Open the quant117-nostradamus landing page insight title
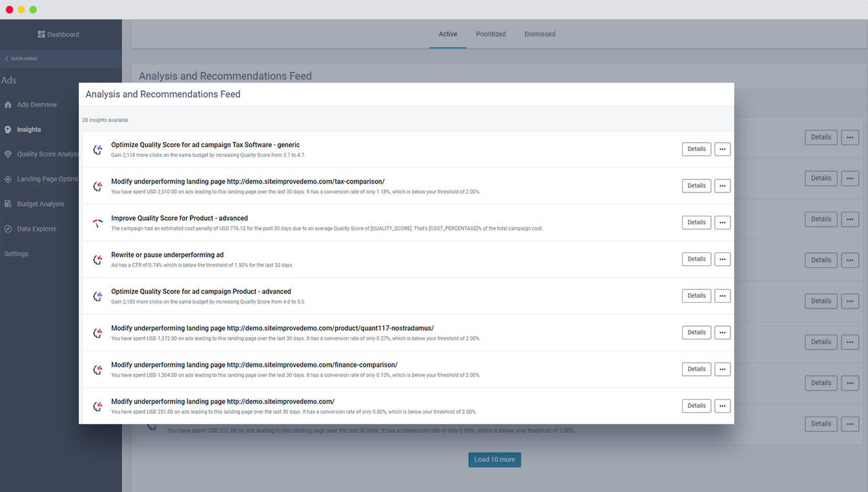 point(272,328)
